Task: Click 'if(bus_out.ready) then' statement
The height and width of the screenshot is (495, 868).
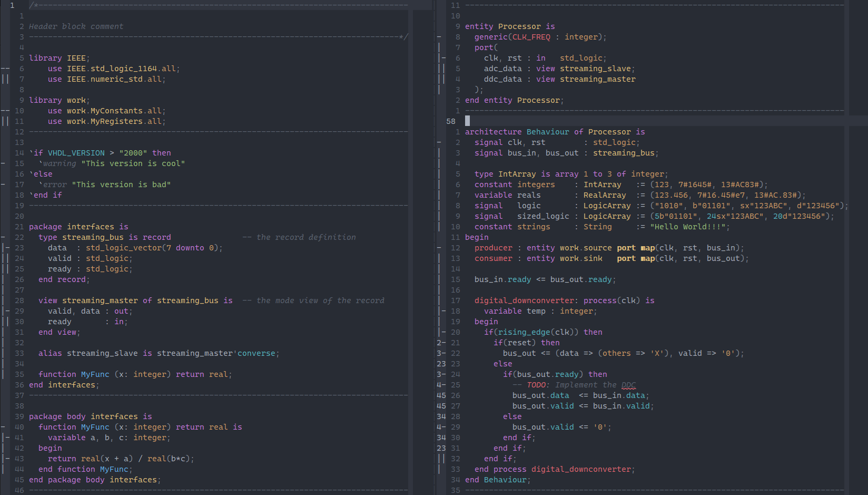Action: tap(555, 374)
